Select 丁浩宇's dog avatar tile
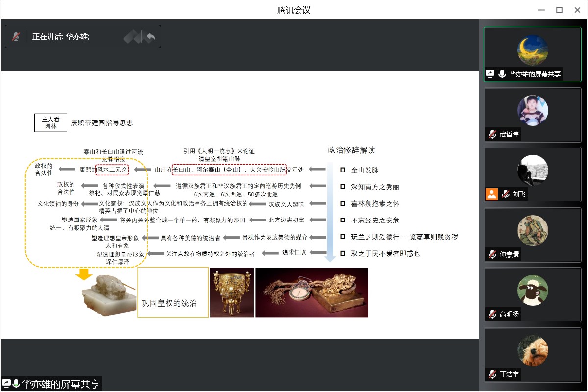This screenshot has width=588, height=392. click(x=533, y=351)
